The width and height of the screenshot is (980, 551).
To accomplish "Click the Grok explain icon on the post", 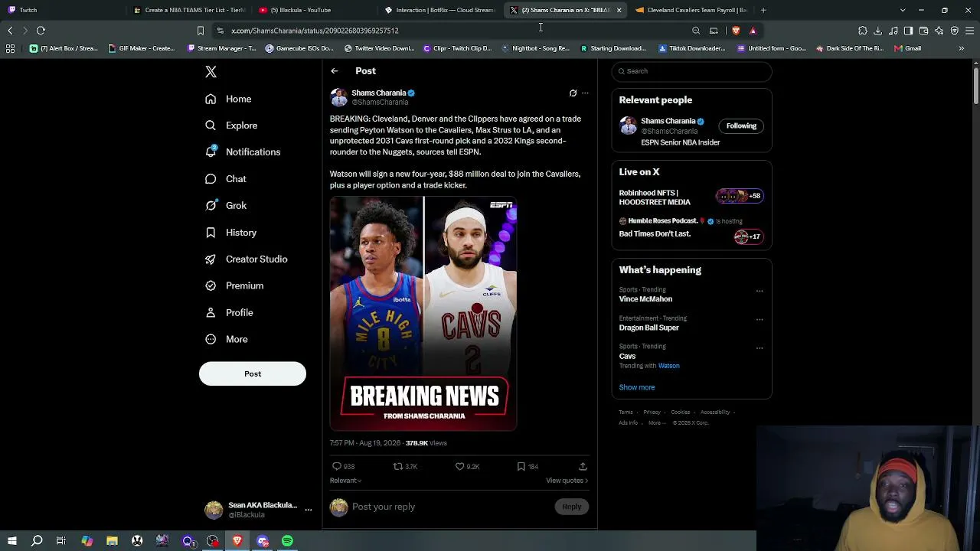I will (573, 93).
